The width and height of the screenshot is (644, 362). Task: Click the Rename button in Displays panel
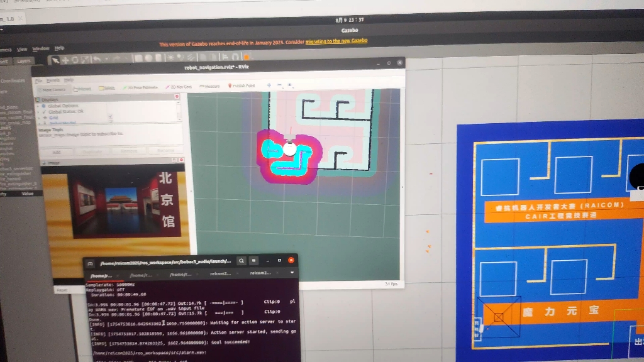point(165,151)
